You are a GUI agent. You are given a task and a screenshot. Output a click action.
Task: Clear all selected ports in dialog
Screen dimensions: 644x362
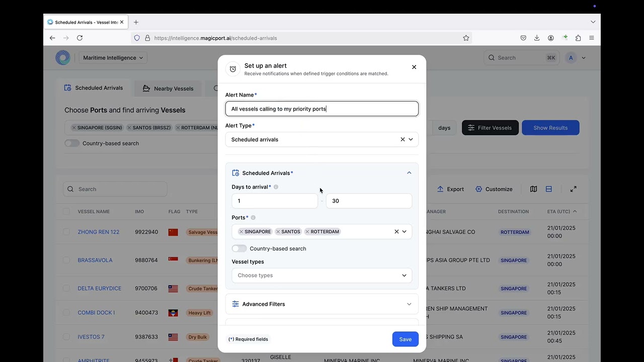pyautogui.click(x=396, y=232)
